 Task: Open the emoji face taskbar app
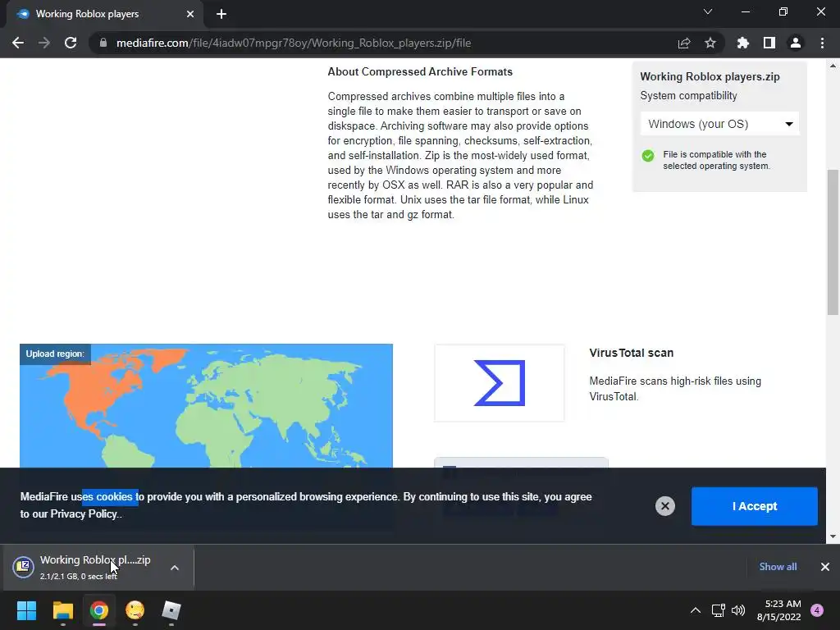[x=135, y=610]
